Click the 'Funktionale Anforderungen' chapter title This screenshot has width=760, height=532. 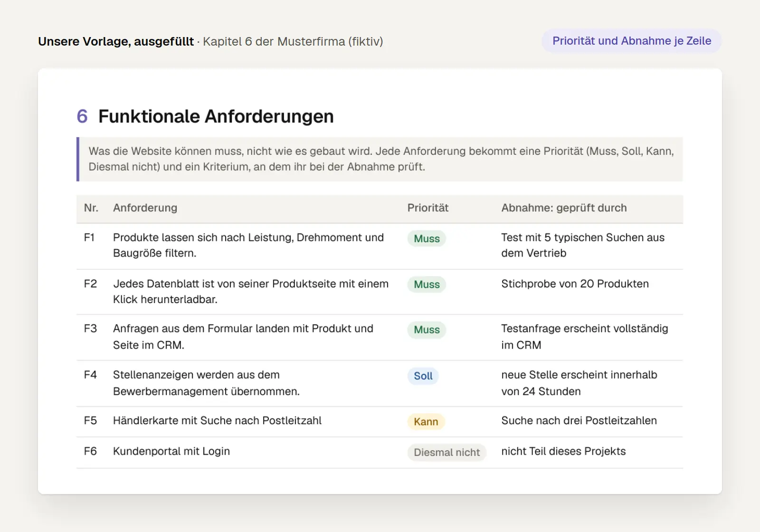pyautogui.click(x=216, y=116)
